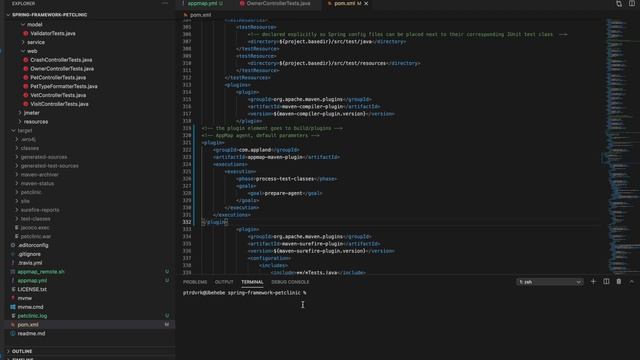The width and height of the screenshot is (640, 360).
Task: Open the Debug Console panel tab
Action: (290, 282)
